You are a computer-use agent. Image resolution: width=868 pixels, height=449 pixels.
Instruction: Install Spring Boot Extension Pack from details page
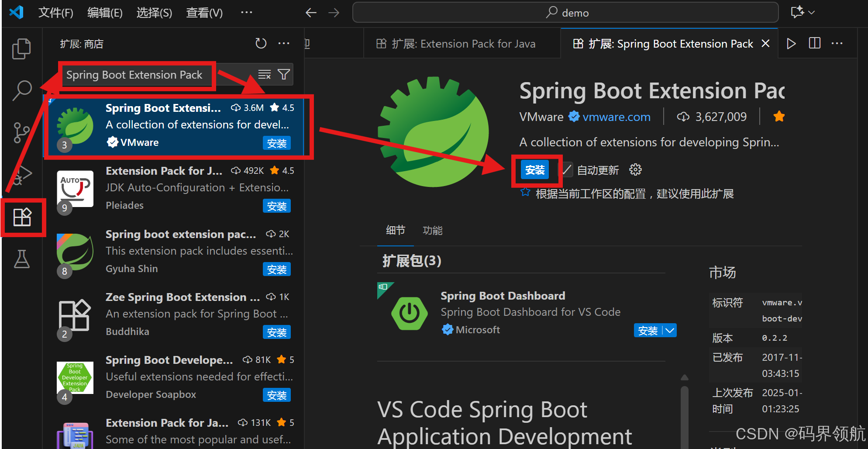pos(535,169)
